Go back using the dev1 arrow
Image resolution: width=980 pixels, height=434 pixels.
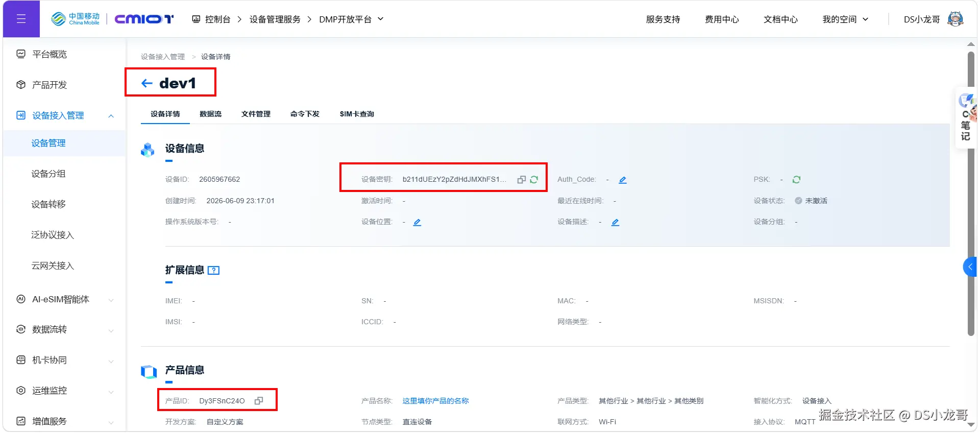[147, 83]
